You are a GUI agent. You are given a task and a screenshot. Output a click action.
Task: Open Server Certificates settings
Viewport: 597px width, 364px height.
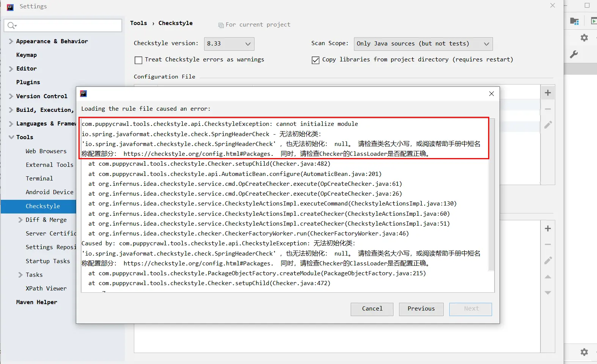[x=51, y=234]
